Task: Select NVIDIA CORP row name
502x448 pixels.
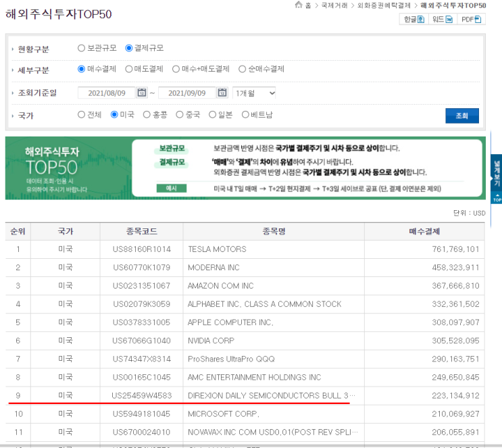Action: pos(211,341)
